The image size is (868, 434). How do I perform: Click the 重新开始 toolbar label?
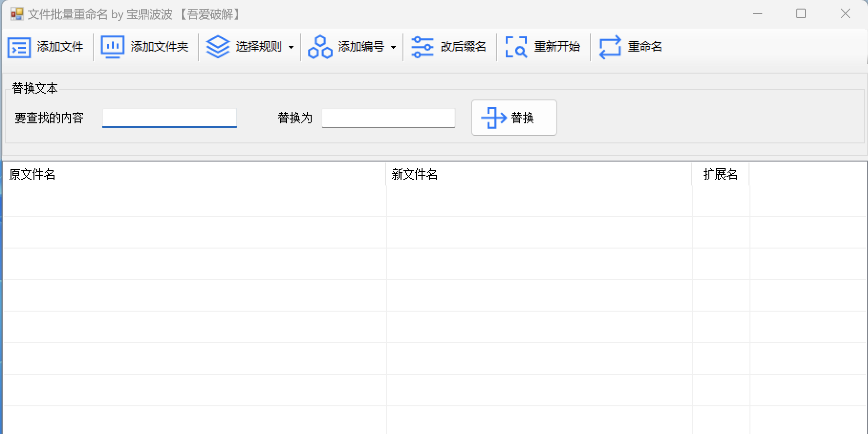coord(557,47)
